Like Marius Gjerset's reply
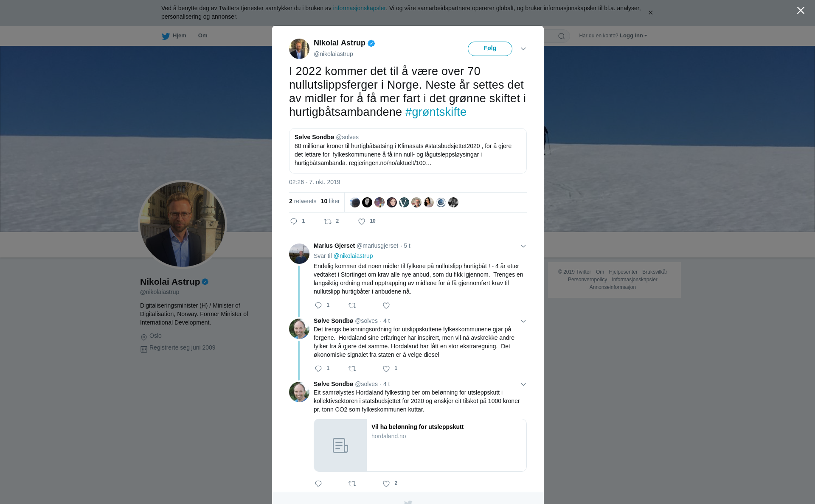This screenshot has height=504, width=815. coord(386,305)
